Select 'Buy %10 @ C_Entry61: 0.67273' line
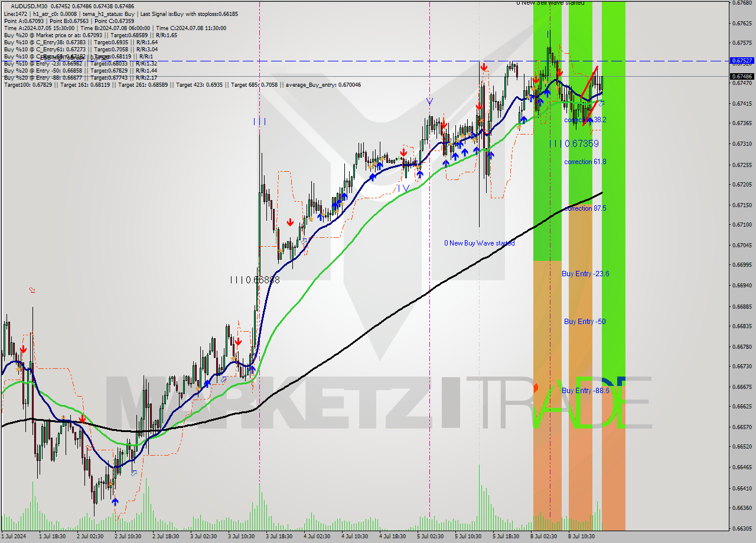Screen dimensions: 756x543 (x=80, y=50)
